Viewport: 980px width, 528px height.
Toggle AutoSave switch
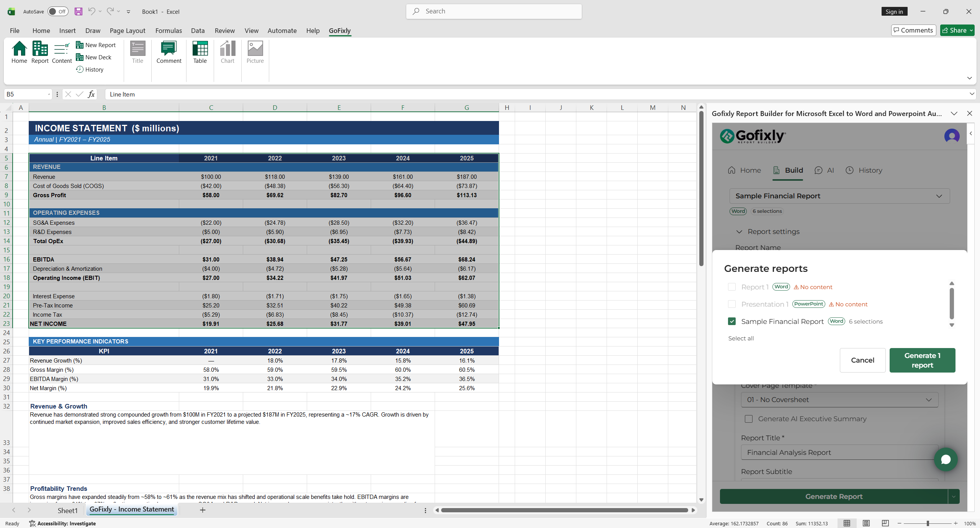click(x=58, y=11)
